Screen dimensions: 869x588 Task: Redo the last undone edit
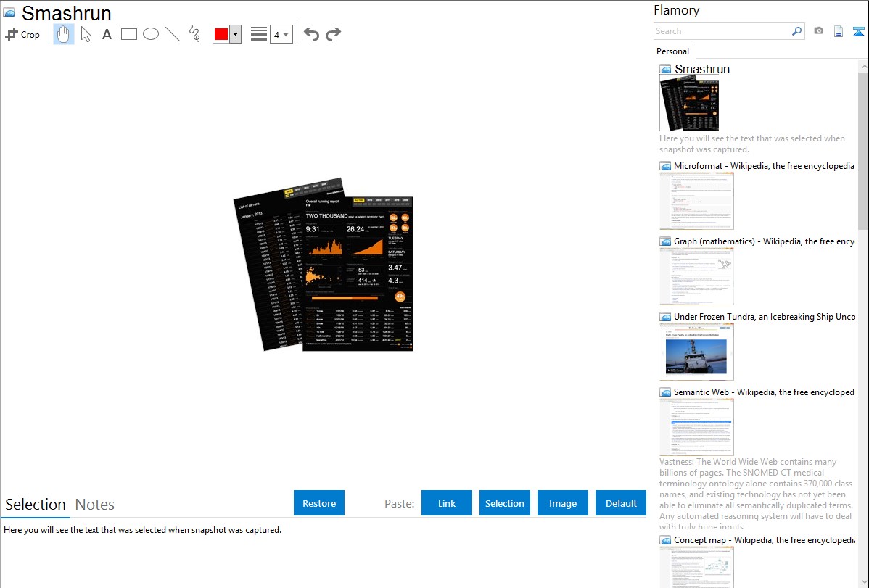pyautogui.click(x=333, y=34)
